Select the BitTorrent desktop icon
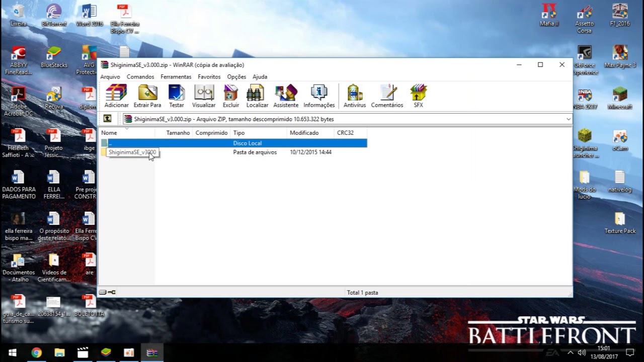This screenshot has width=644, height=362. click(x=54, y=16)
